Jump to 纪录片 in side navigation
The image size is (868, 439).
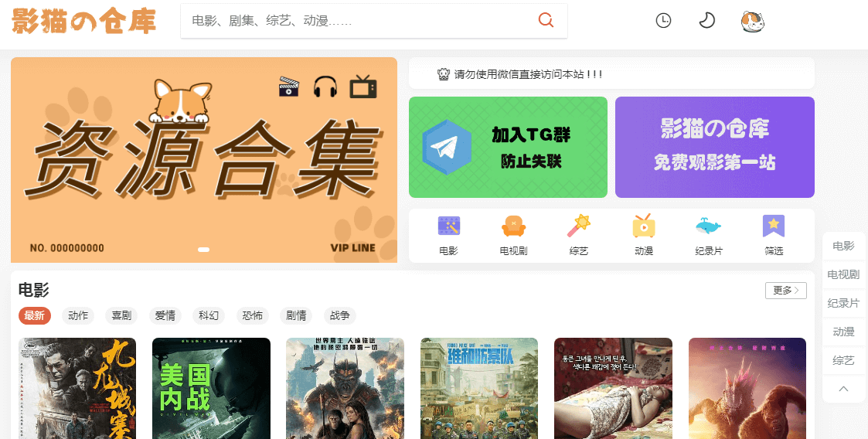pyautogui.click(x=843, y=304)
